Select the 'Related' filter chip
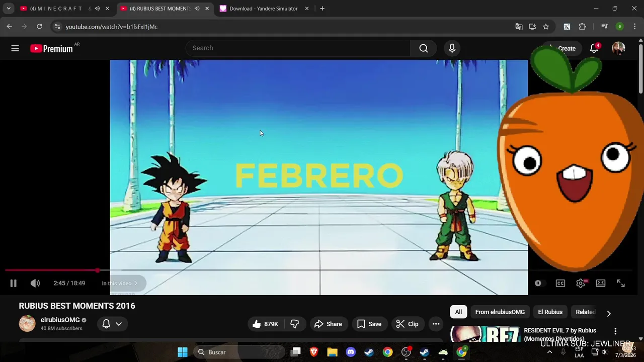Image resolution: width=644 pixels, height=362 pixels. tap(585, 312)
